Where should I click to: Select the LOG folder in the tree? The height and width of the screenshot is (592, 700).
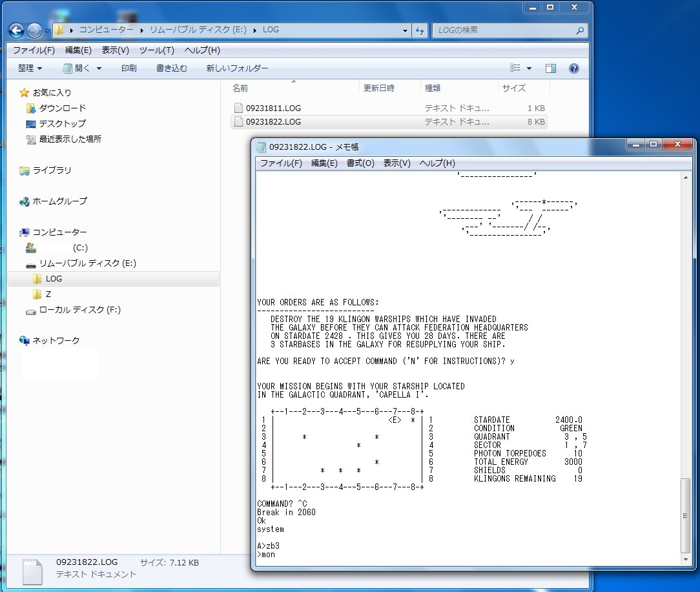click(54, 279)
